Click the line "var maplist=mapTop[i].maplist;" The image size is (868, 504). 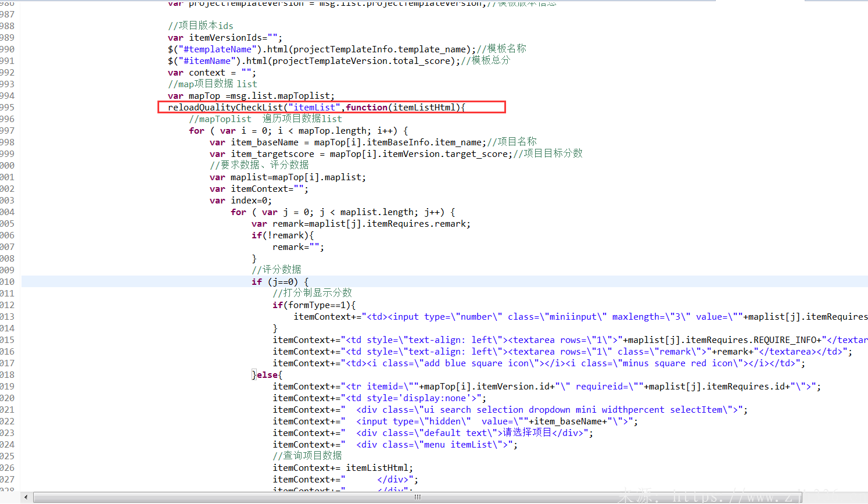point(288,177)
